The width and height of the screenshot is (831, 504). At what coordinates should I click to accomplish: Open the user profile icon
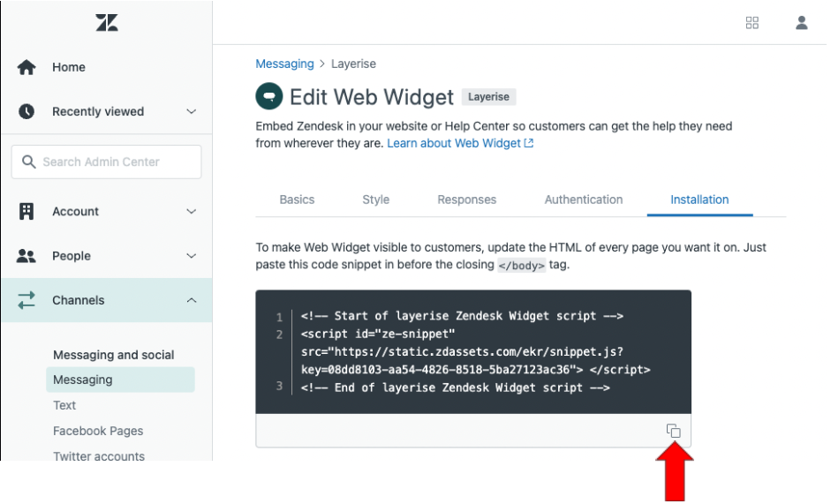click(x=801, y=23)
